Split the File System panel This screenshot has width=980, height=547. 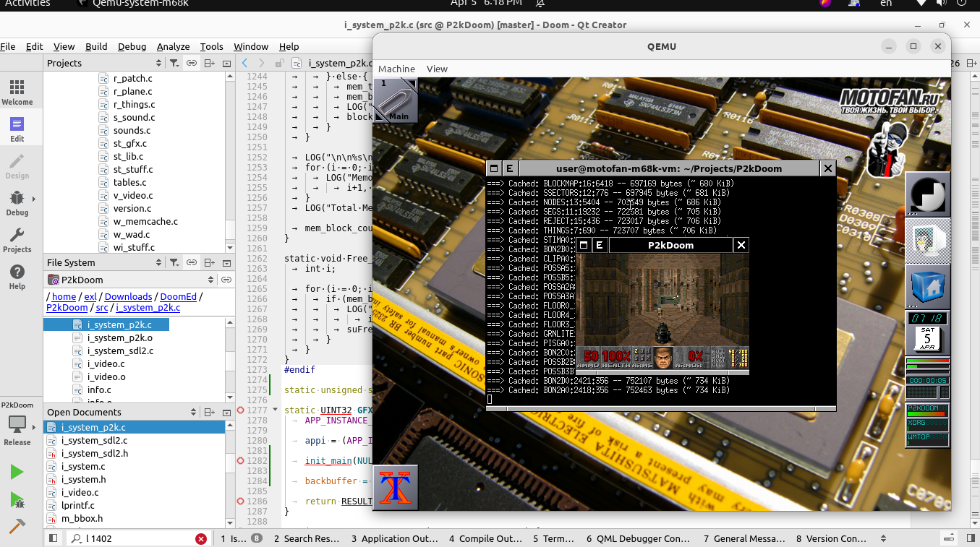[210, 263]
